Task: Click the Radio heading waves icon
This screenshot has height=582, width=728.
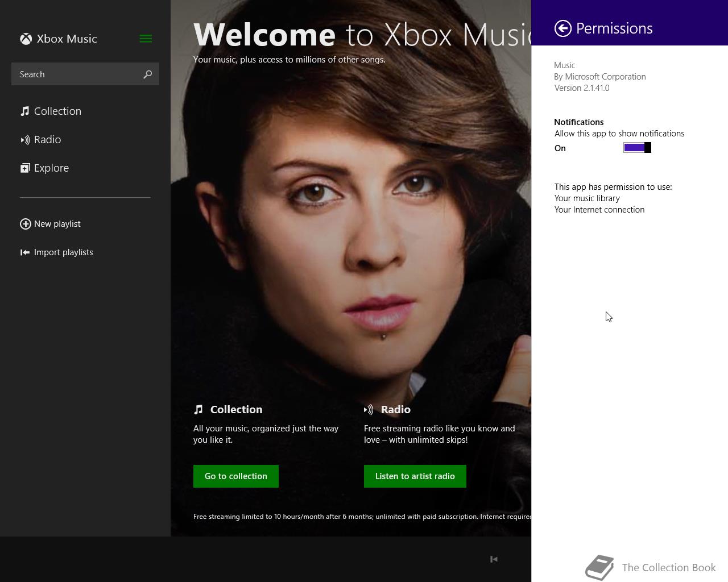Action: tap(369, 409)
